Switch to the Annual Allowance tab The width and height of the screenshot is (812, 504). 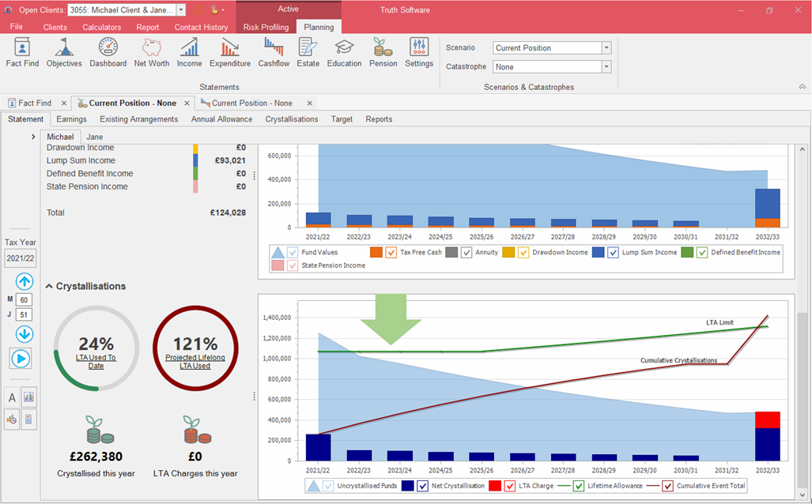(x=221, y=119)
